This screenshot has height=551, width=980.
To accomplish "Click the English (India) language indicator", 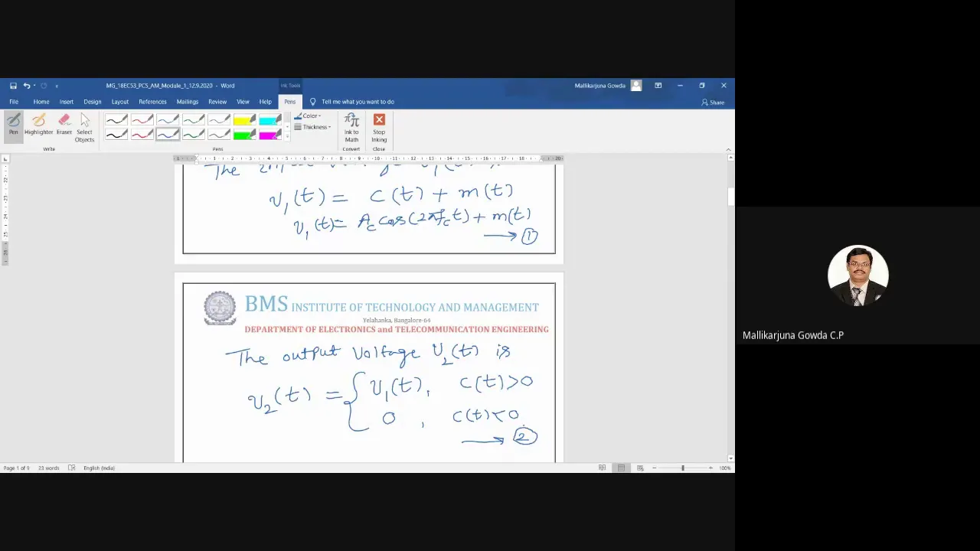I will 99,468.
